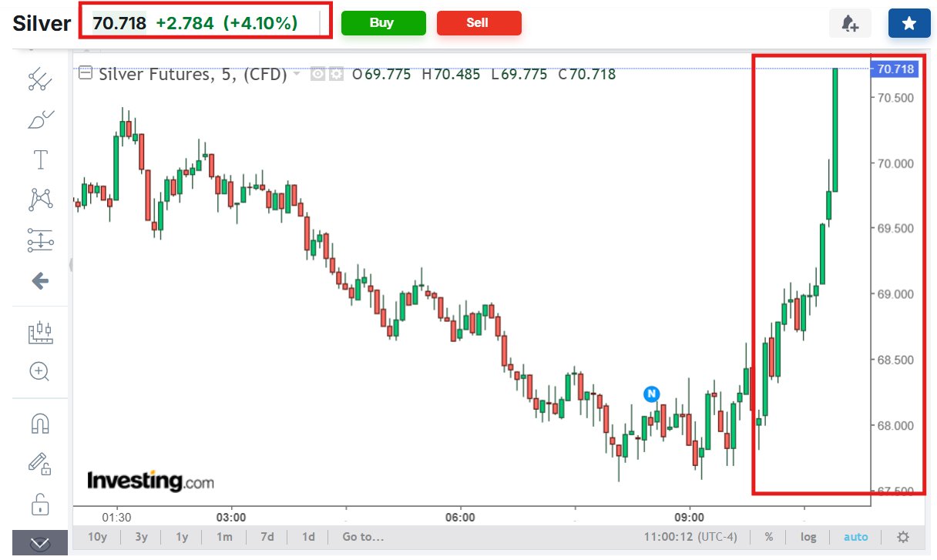Select the 1y time range
This screenshot has width=937, height=560.
[182, 537]
